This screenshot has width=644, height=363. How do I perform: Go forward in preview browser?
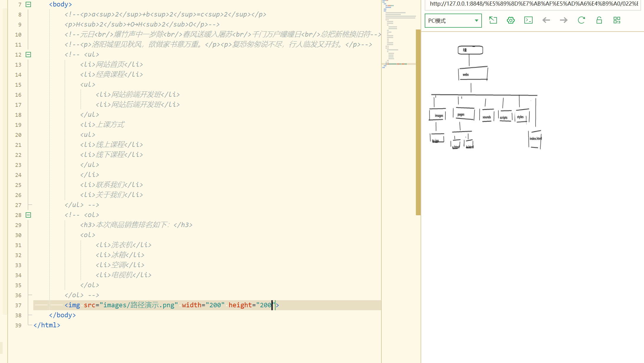pyautogui.click(x=564, y=20)
